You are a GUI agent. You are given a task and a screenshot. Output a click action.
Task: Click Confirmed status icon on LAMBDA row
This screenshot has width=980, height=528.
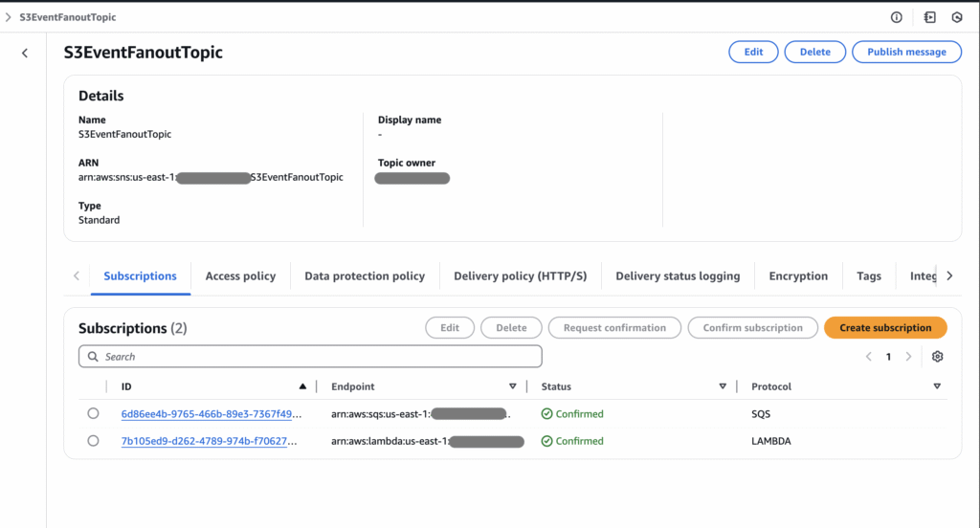click(x=546, y=441)
